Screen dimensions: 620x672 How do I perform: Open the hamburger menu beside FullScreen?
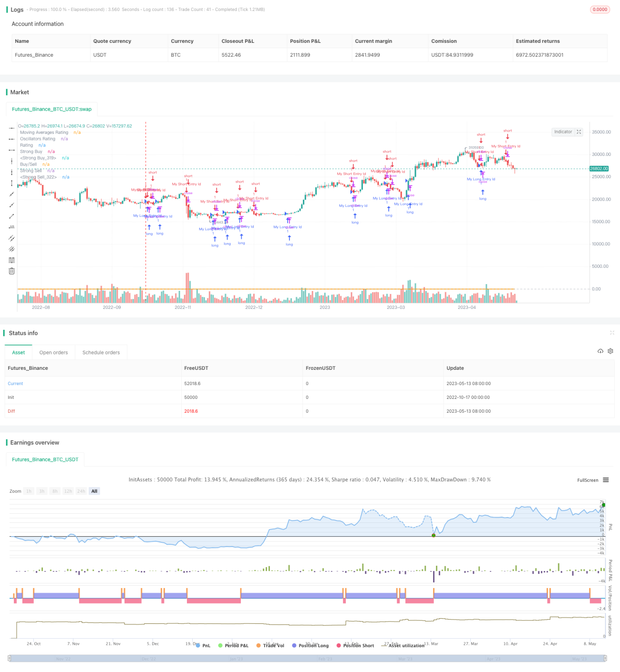pos(606,480)
